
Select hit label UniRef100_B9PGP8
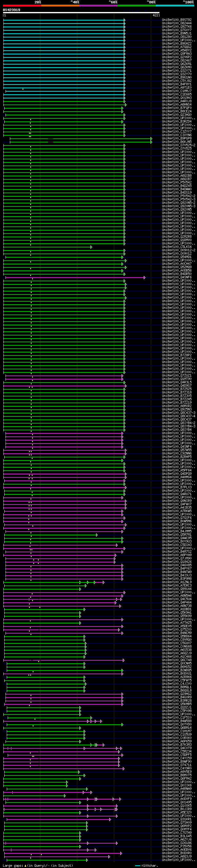pos(177,139)
